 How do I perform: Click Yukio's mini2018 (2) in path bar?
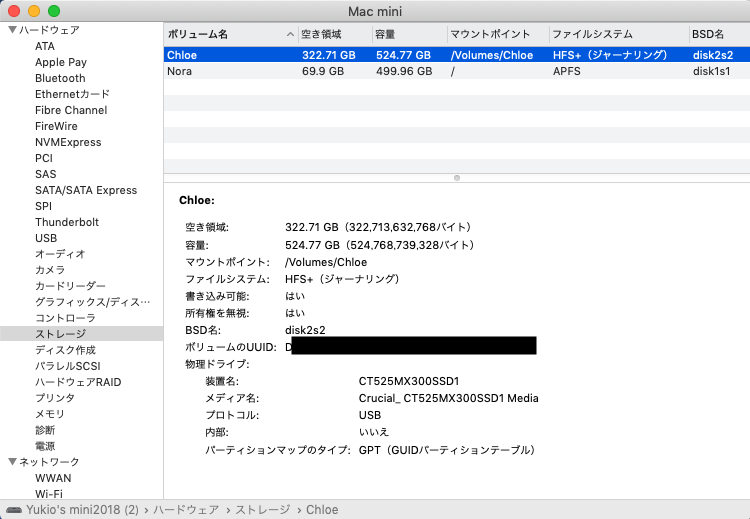82,510
